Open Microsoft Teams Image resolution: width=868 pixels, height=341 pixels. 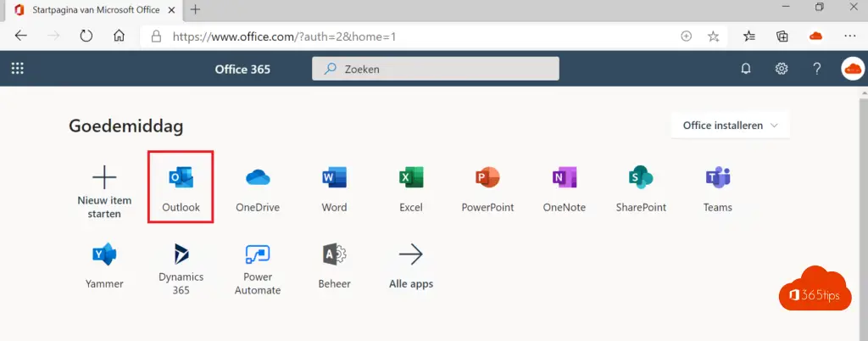pos(717,186)
